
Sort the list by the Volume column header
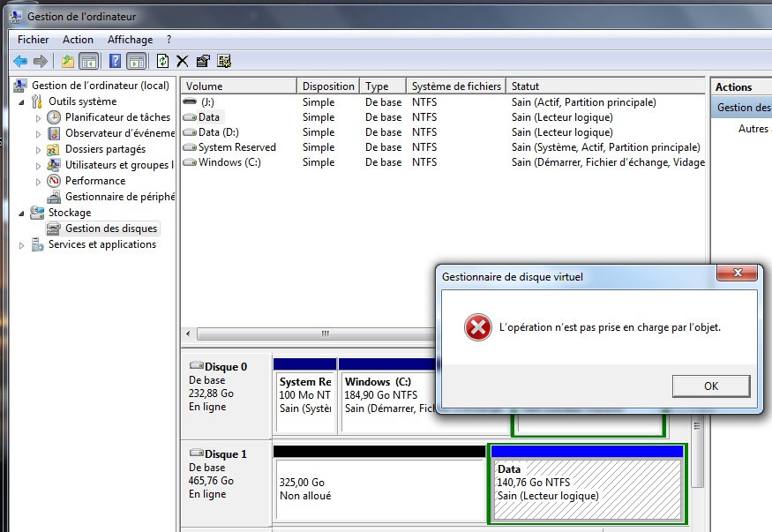click(239, 86)
